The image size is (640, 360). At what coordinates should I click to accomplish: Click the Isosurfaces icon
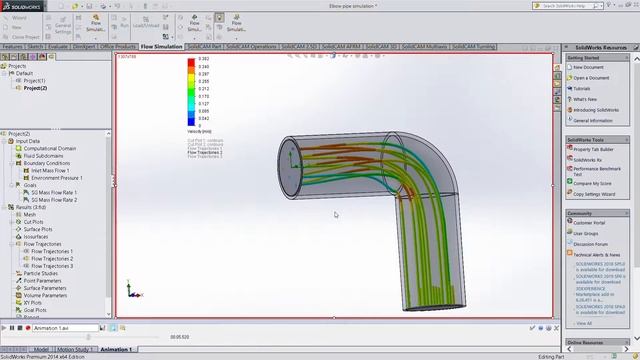point(18,237)
